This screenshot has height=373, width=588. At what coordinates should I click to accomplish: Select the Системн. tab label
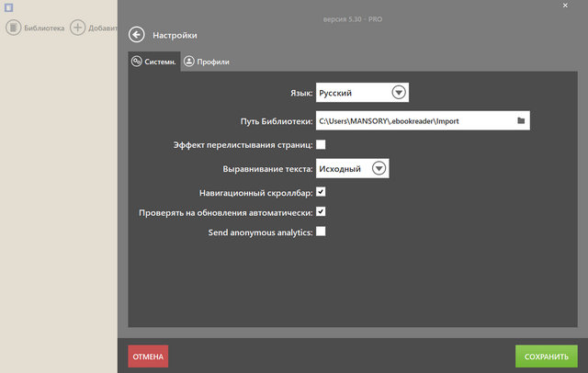coord(160,62)
